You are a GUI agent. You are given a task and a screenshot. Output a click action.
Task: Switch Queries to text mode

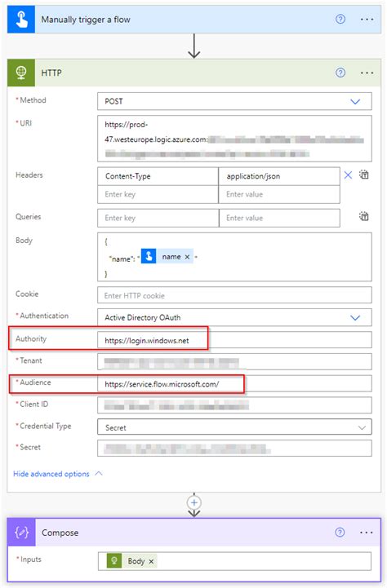point(364,216)
